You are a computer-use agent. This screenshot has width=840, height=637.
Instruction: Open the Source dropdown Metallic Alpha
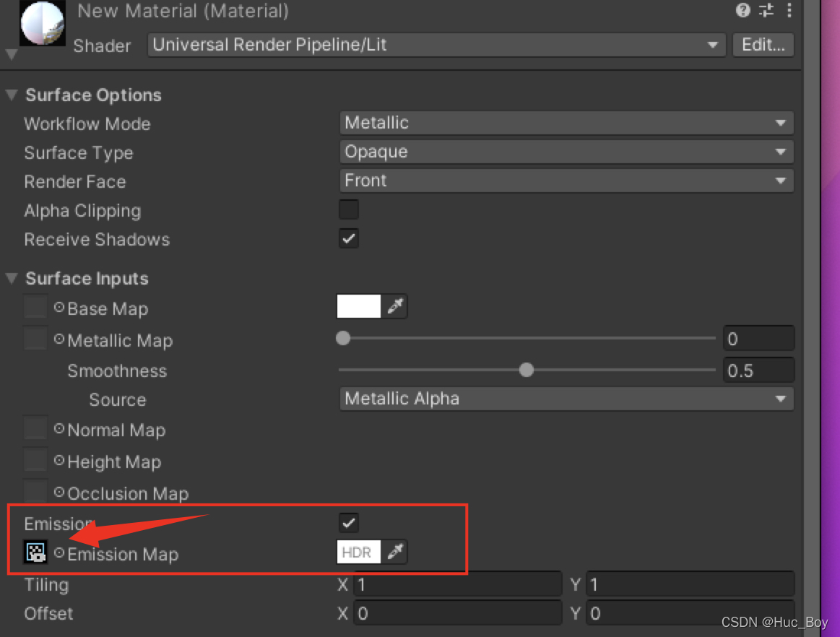[x=566, y=399]
